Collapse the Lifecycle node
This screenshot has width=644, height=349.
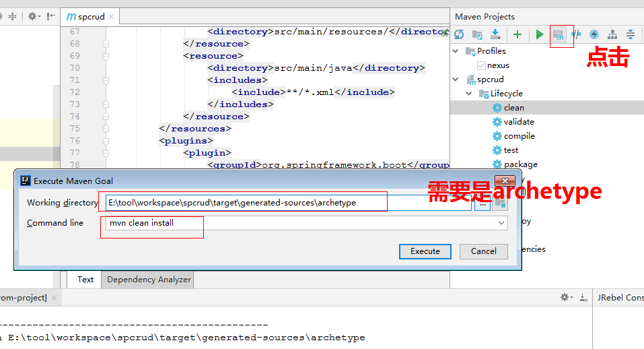469,94
